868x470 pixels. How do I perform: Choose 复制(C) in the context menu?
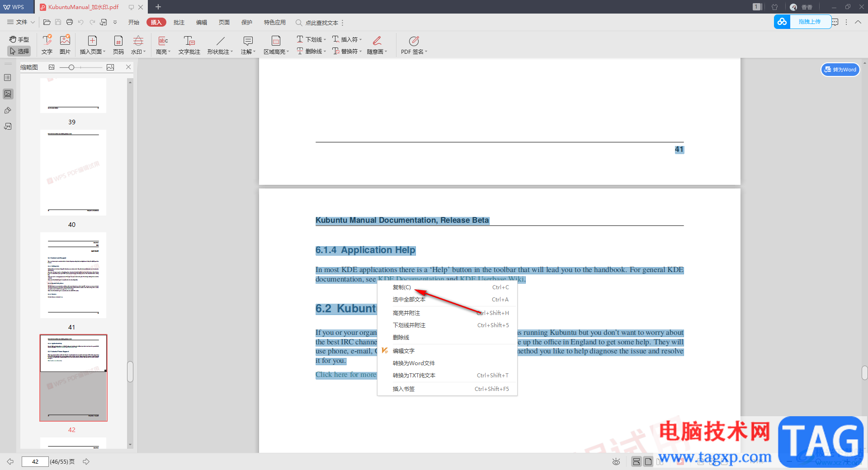tap(448, 287)
